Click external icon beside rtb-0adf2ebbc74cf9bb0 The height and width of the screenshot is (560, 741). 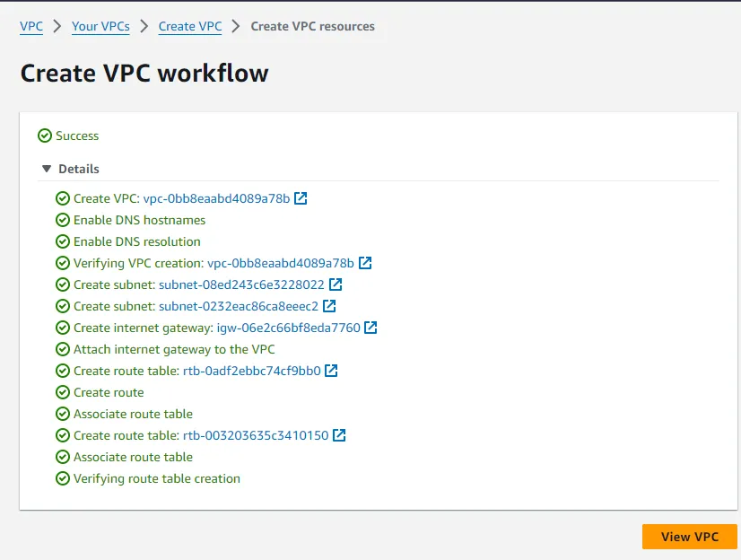click(x=331, y=371)
